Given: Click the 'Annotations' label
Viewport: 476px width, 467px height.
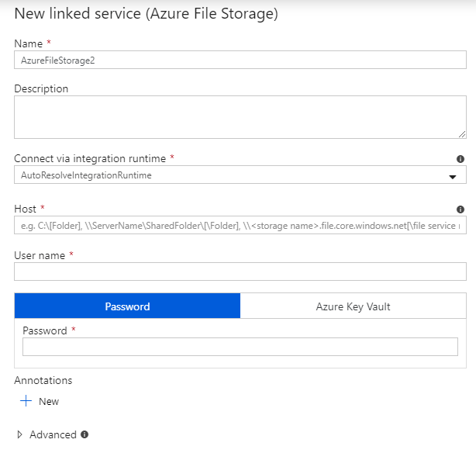Looking at the screenshot, I should click(x=43, y=380).
